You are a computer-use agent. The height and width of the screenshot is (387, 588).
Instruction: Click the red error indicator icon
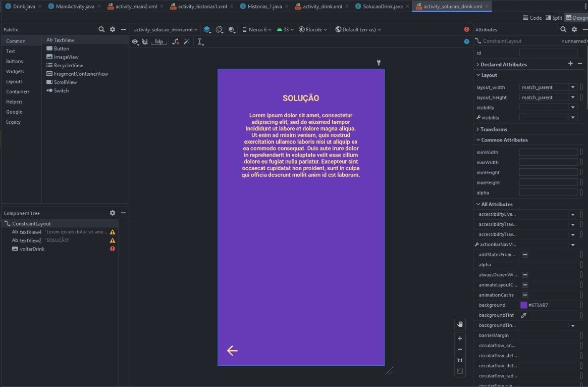pos(466,30)
